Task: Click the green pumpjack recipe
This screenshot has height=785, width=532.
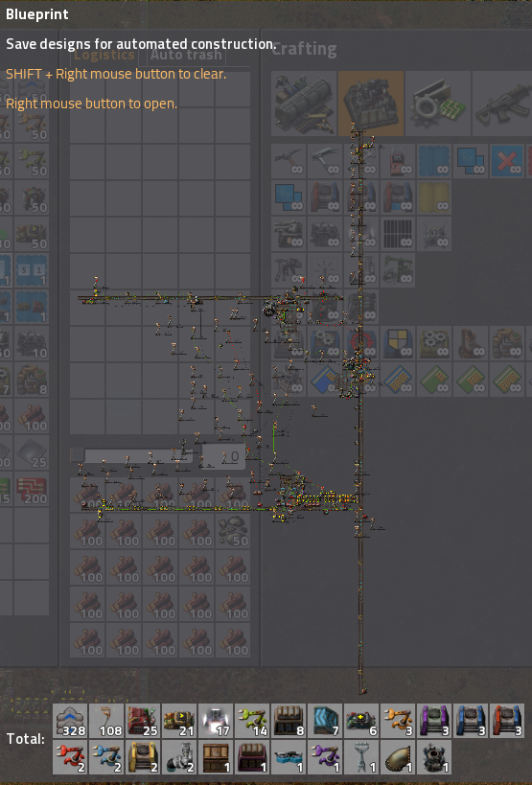Action: click(398, 270)
